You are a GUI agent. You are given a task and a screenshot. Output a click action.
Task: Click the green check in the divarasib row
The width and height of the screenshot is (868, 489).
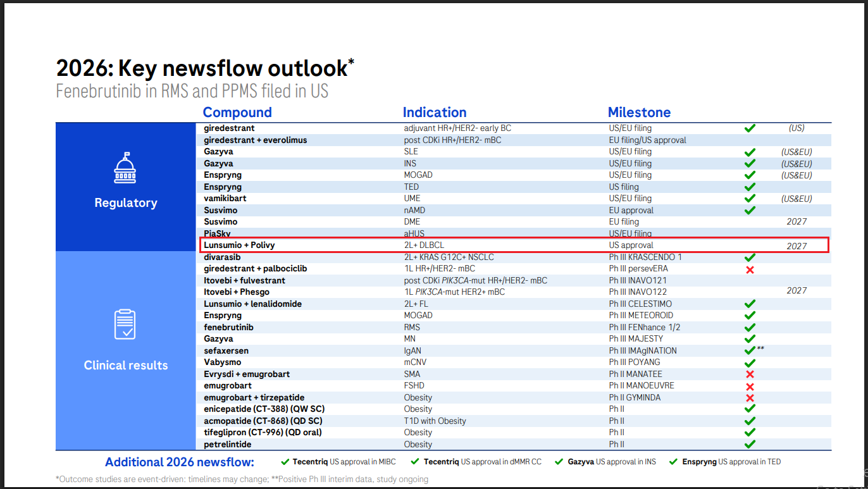(x=750, y=257)
